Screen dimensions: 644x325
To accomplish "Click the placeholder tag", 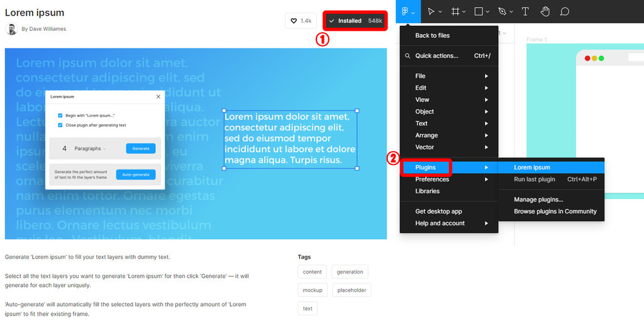I will 352,290.
